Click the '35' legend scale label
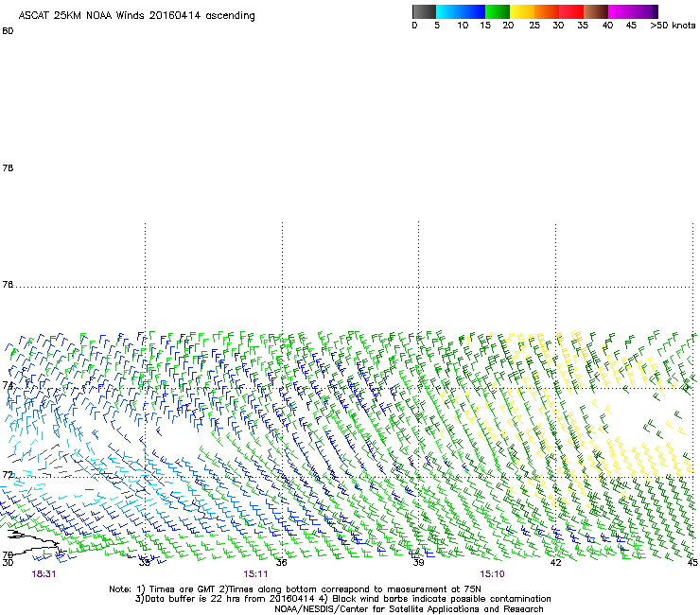 pyautogui.click(x=583, y=26)
